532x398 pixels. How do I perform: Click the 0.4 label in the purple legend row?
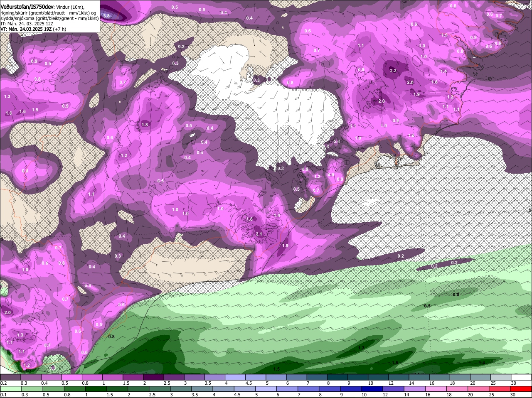pyautogui.click(x=44, y=383)
